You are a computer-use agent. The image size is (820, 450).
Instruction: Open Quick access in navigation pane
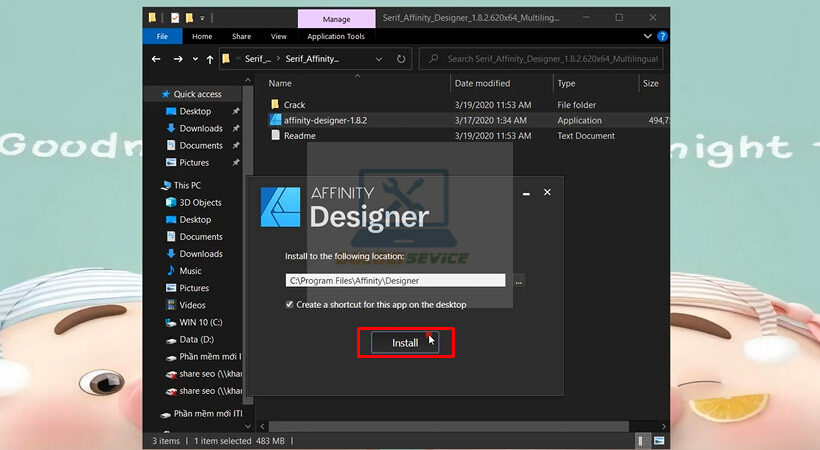coord(197,94)
